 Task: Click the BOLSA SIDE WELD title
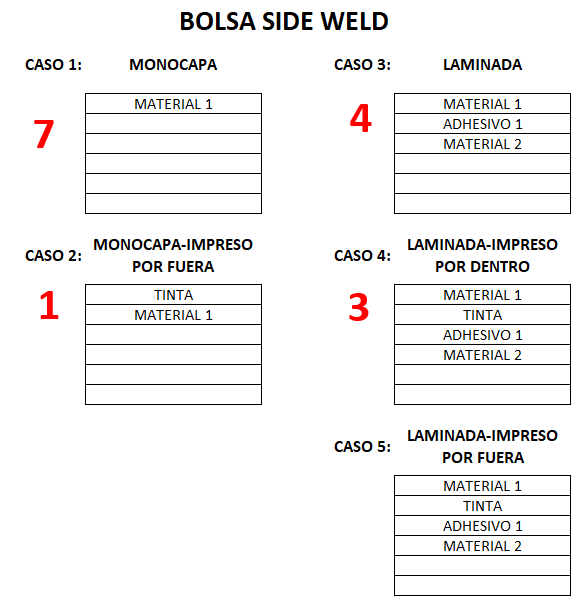click(x=284, y=21)
